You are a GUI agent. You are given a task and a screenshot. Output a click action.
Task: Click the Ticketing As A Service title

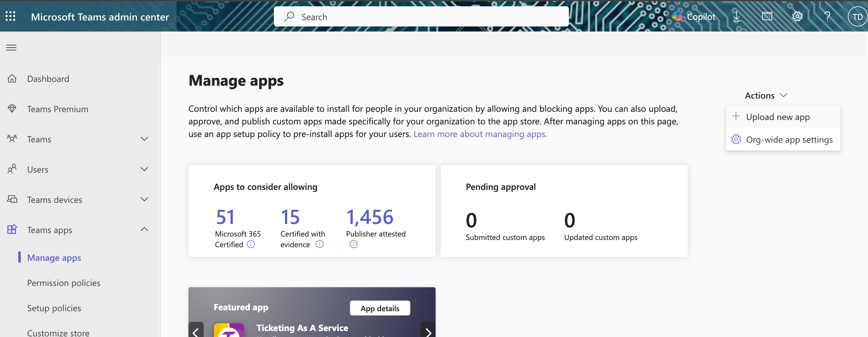pyautogui.click(x=302, y=328)
